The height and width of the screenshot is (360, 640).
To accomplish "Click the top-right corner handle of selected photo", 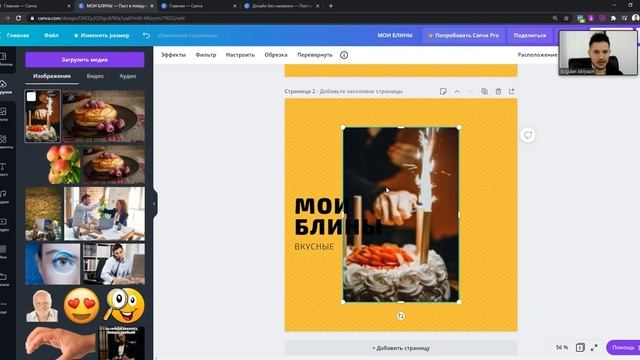I will coord(459,128).
